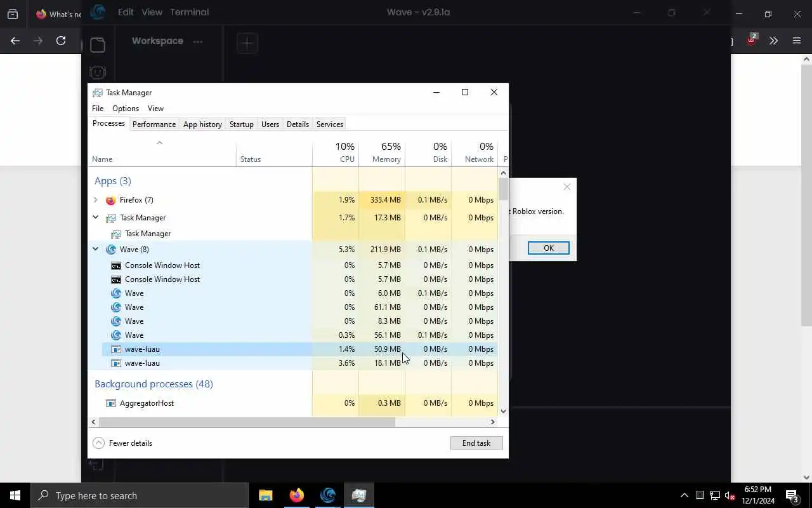This screenshot has width=812, height=508.
Task: Select the Wave subprocess using 61.1 MB
Action: (x=292, y=307)
